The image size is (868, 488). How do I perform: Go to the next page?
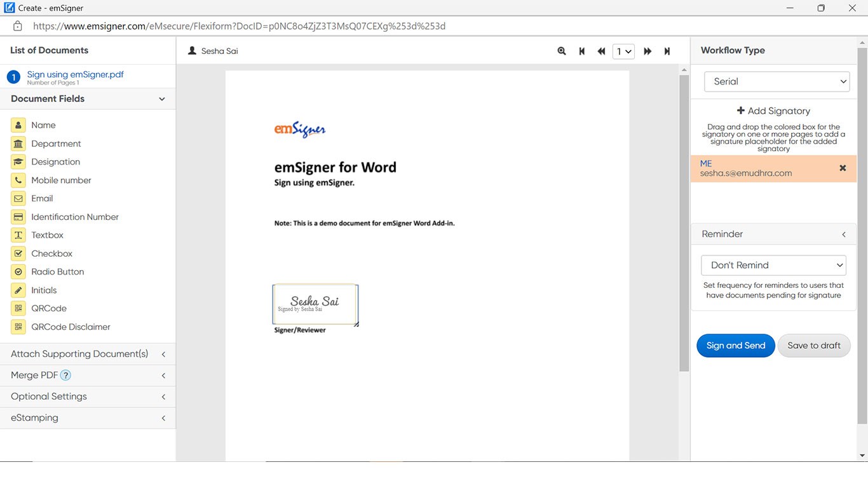click(x=648, y=51)
